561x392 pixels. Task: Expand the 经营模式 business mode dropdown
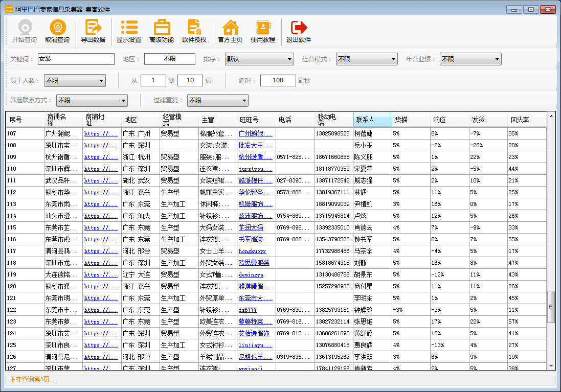coord(367,59)
